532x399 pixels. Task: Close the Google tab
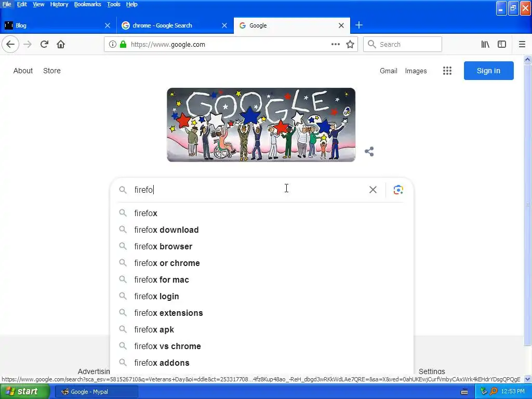(x=341, y=25)
